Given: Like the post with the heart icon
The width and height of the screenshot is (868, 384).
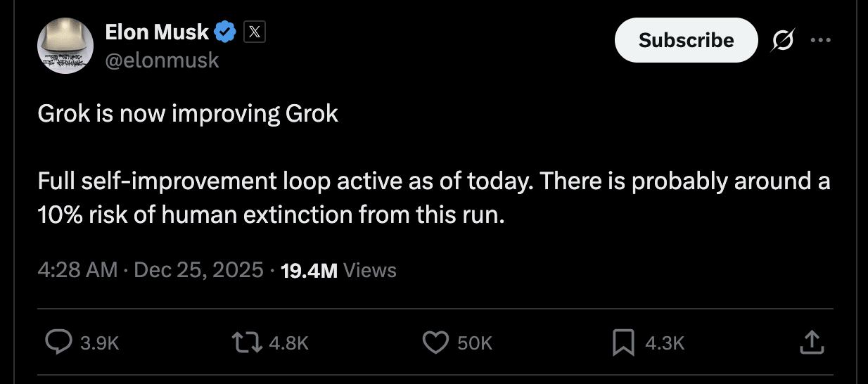Looking at the screenshot, I should click(435, 342).
